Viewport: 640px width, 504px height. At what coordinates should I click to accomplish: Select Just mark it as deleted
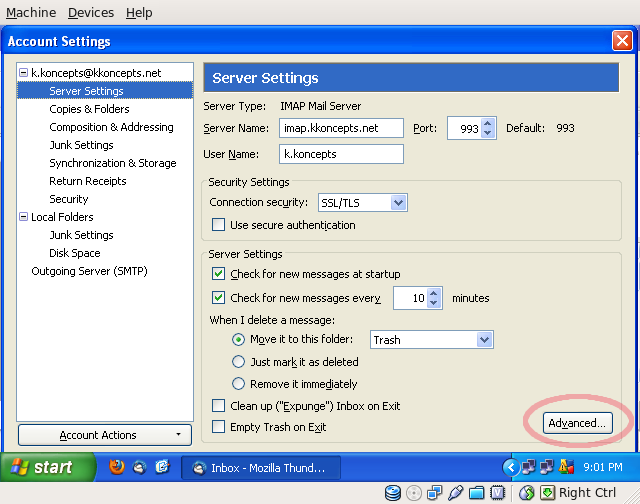(238, 362)
